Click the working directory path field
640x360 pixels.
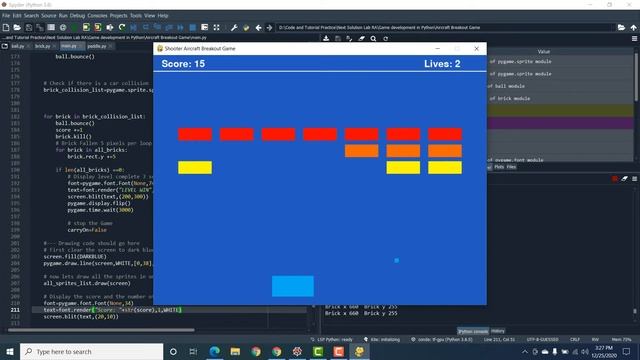pyautogui.click(x=445, y=28)
